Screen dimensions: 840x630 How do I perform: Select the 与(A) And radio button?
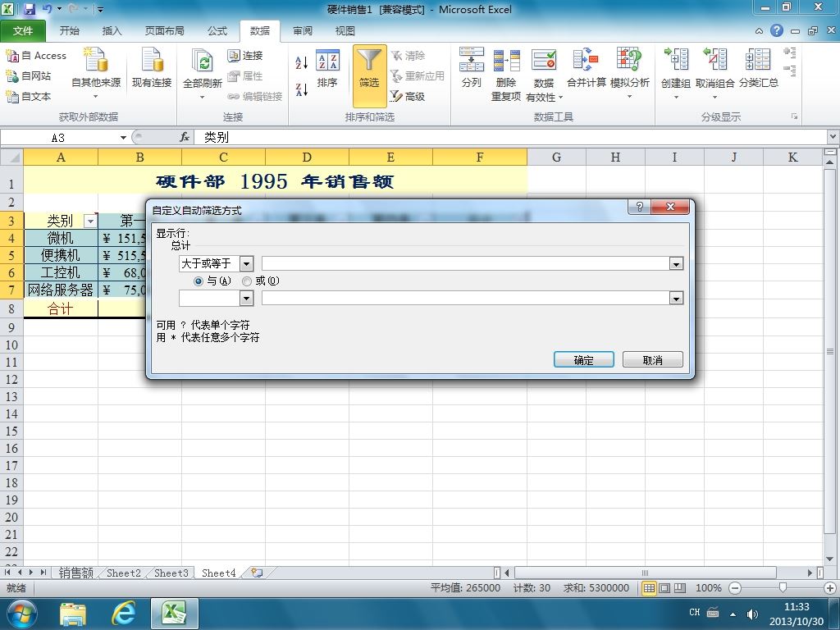[x=199, y=281]
